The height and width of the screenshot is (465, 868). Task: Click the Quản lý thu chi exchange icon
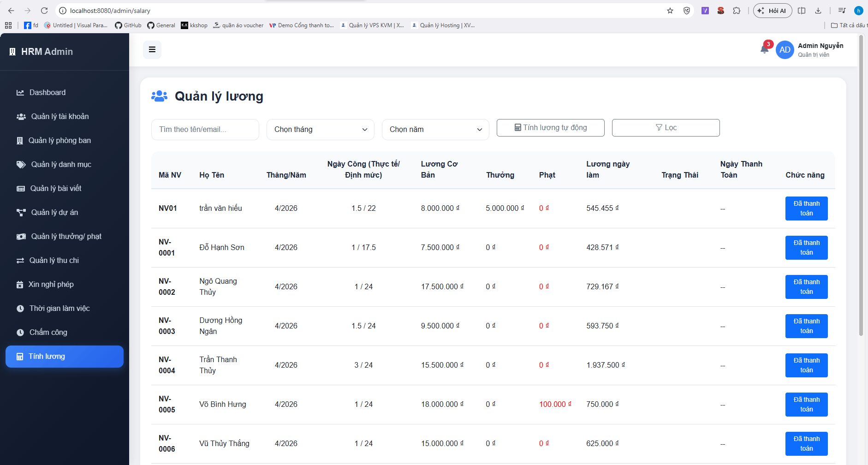click(x=20, y=261)
